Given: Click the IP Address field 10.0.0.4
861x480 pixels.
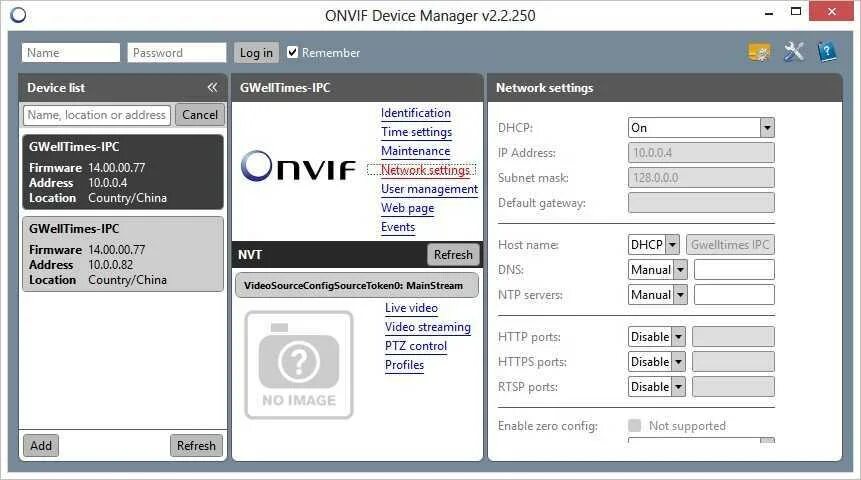Looking at the screenshot, I should pos(701,153).
